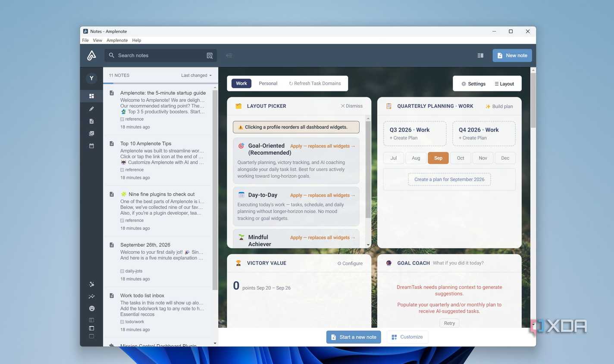Open the September 26th, 2026 daily jot
614x364 pixels.
(158, 261)
